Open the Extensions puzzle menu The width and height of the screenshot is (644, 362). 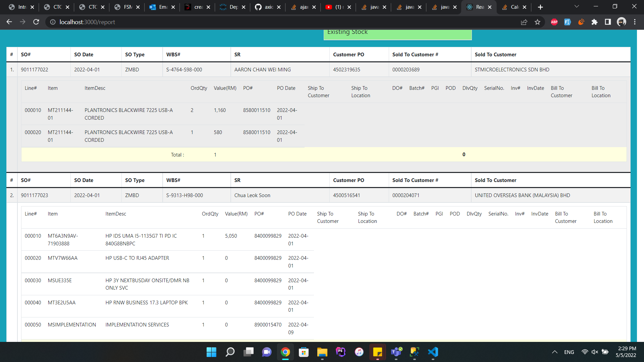594,22
